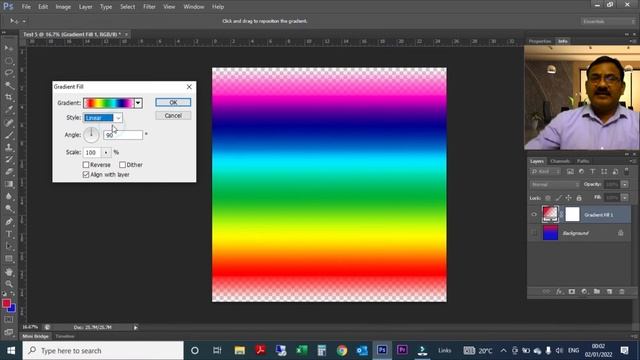
Task: Switch to the Paths tab
Action: click(x=583, y=161)
